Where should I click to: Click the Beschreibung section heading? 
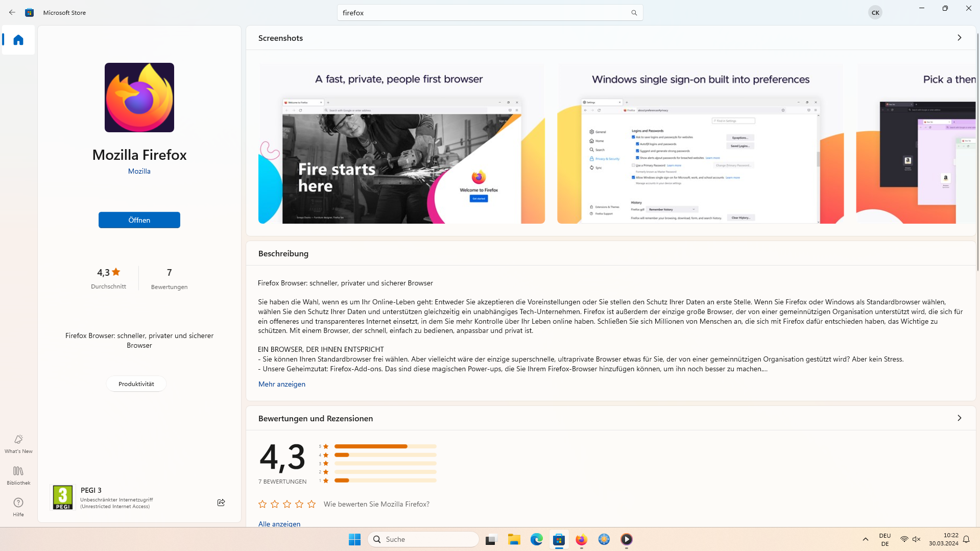tap(283, 254)
